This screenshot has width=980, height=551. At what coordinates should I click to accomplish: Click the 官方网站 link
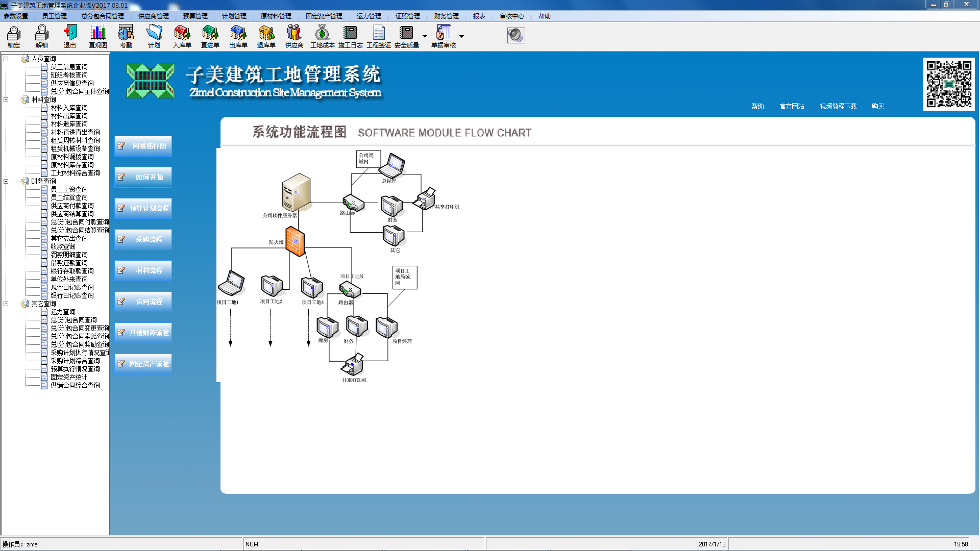click(x=792, y=106)
